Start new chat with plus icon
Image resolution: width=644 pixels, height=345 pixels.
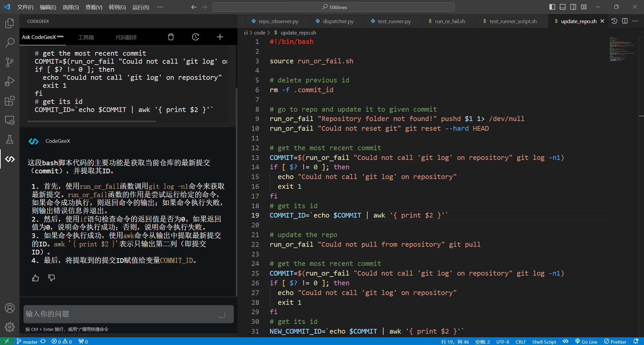click(220, 37)
